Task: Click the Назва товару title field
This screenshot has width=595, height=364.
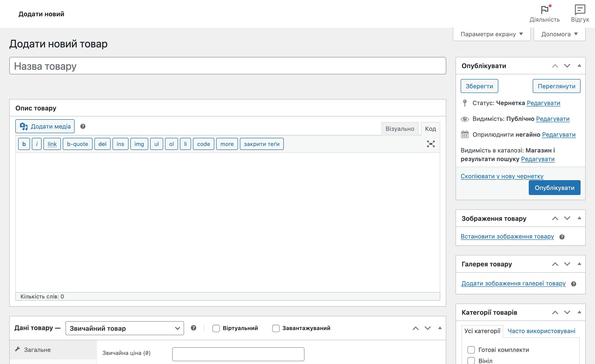Action: [x=228, y=66]
